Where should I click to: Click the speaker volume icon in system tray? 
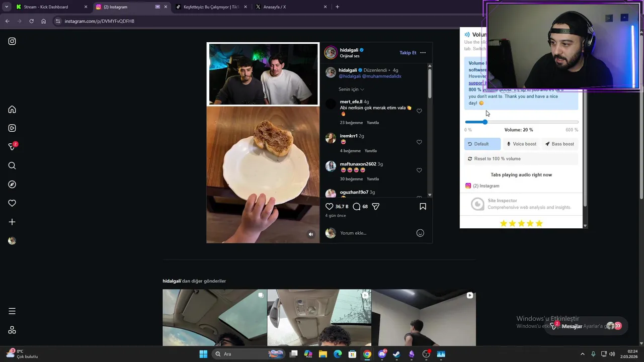pos(612,354)
